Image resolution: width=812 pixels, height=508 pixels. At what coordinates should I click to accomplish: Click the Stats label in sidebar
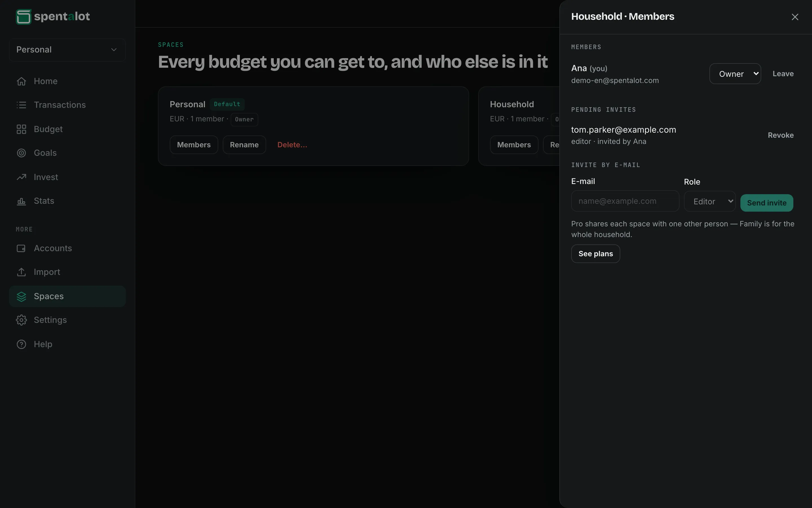tap(44, 201)
